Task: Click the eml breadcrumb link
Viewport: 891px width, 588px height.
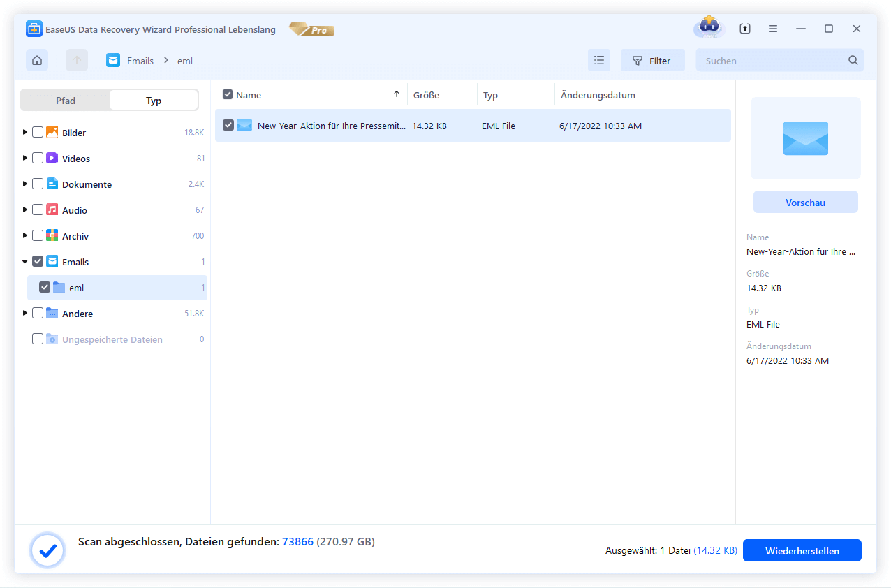Action: [185, 61]
